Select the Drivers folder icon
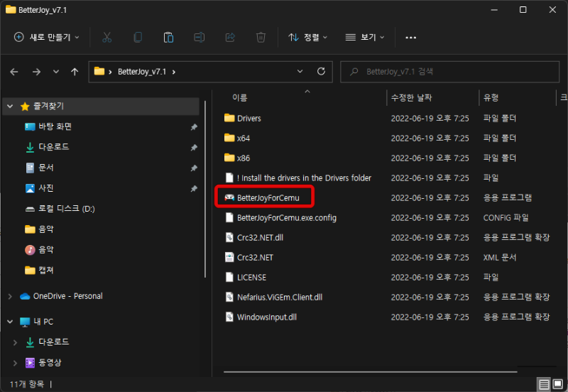Image resolution: width=568 pixels, height=392 pixels. coord(229,118)
